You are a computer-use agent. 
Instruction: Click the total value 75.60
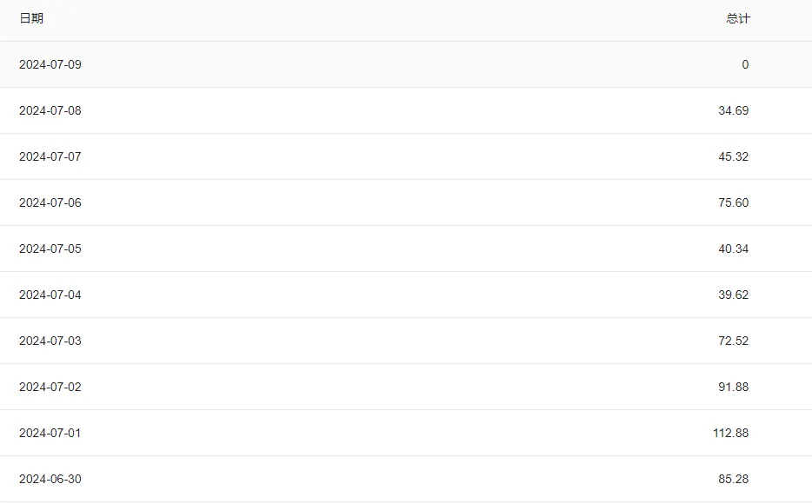[733, 202]
